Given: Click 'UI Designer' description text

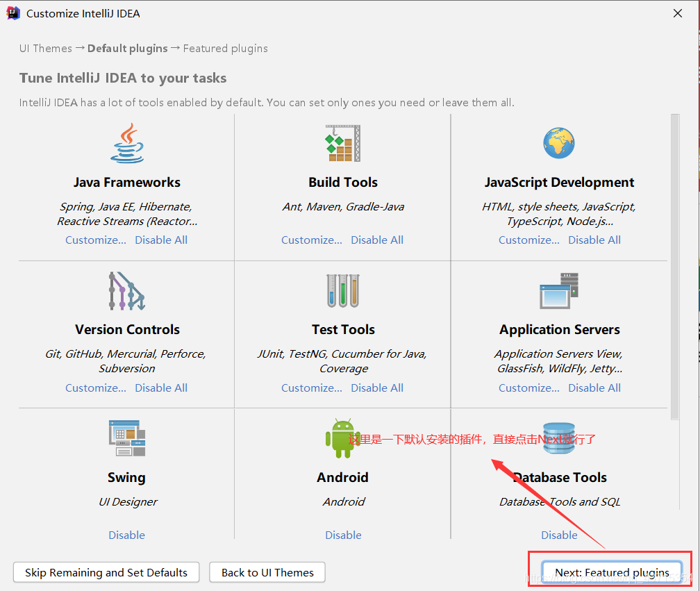Looking at the screenshot, I should click(128, 501).
